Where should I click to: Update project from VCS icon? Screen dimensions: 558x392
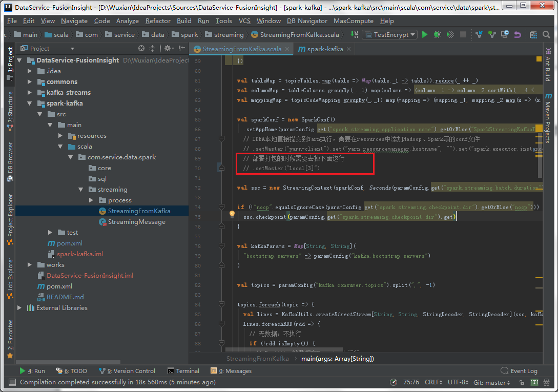(x=479, y=34)
